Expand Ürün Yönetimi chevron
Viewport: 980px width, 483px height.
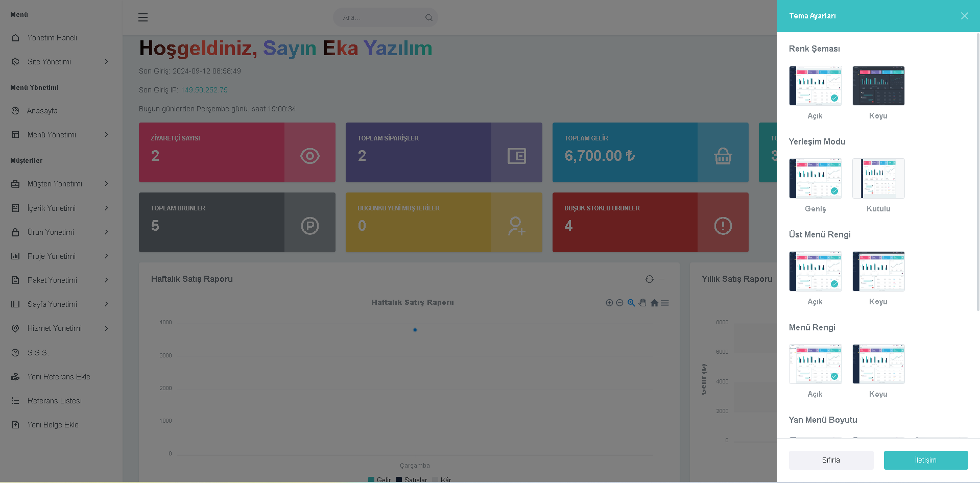[x=106, y=232]
